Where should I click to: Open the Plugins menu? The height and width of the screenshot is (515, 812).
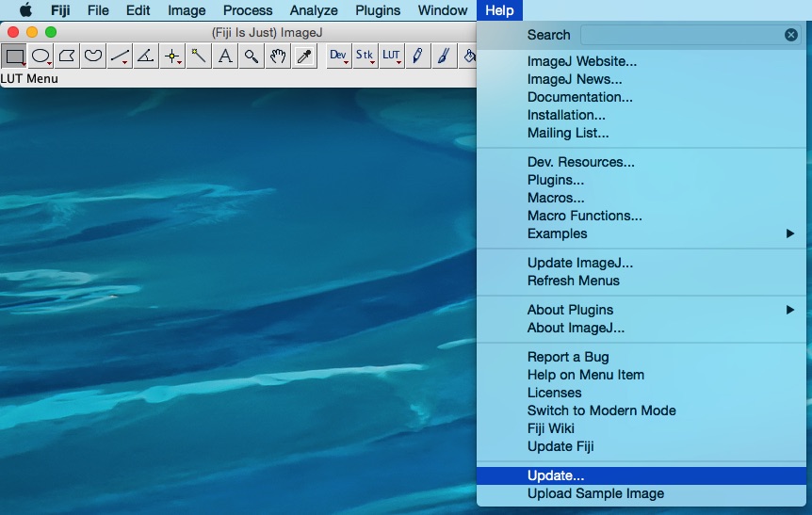378,10
